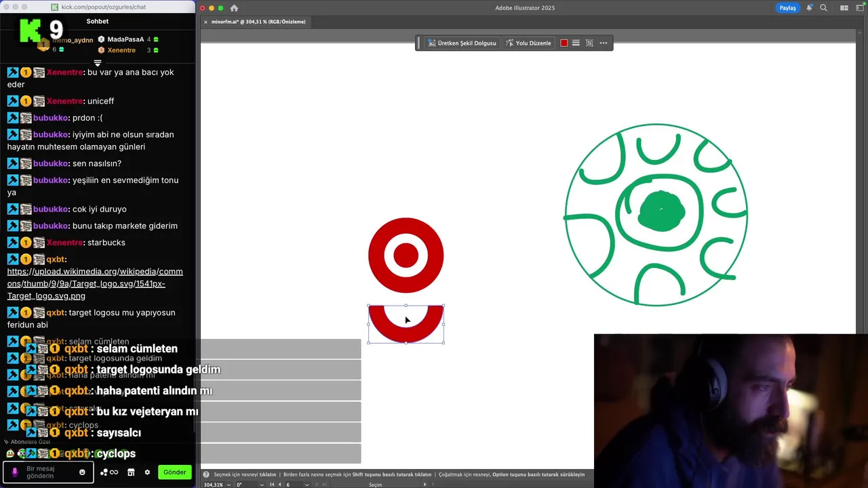The width and height of the screenshot is (868, 488).
Task: Click Xenentre in the leaderboard
Action: 121,50
